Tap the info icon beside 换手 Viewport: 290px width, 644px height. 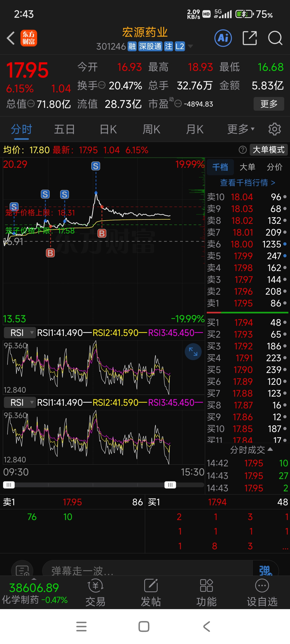pyautogui.click(x=102, y=85)
